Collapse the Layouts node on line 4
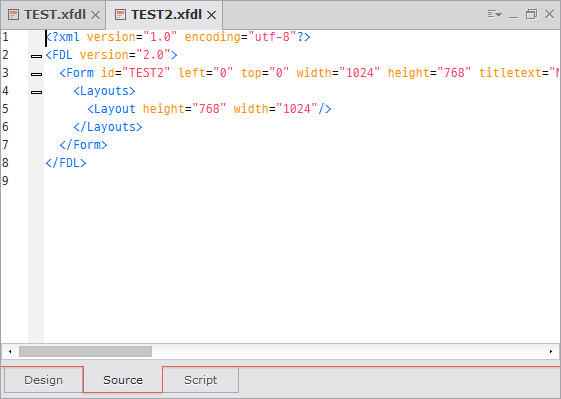Viewport: 561px width, 399px height. pos(36,92)
